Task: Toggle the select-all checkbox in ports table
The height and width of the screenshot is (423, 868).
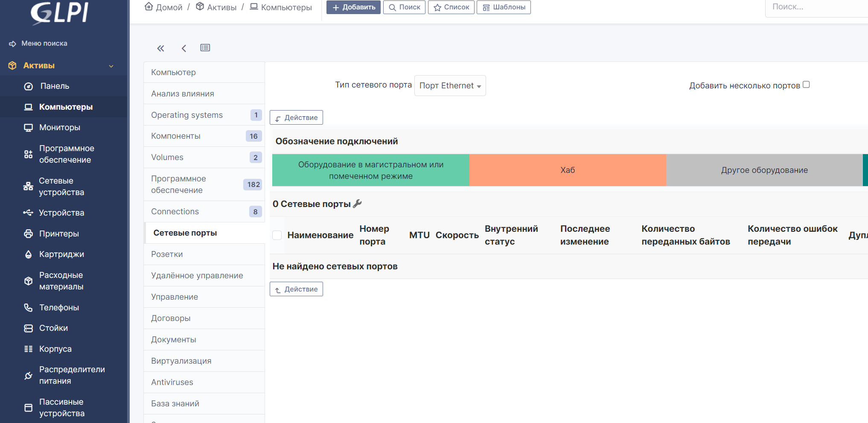Action: point(277,235)
